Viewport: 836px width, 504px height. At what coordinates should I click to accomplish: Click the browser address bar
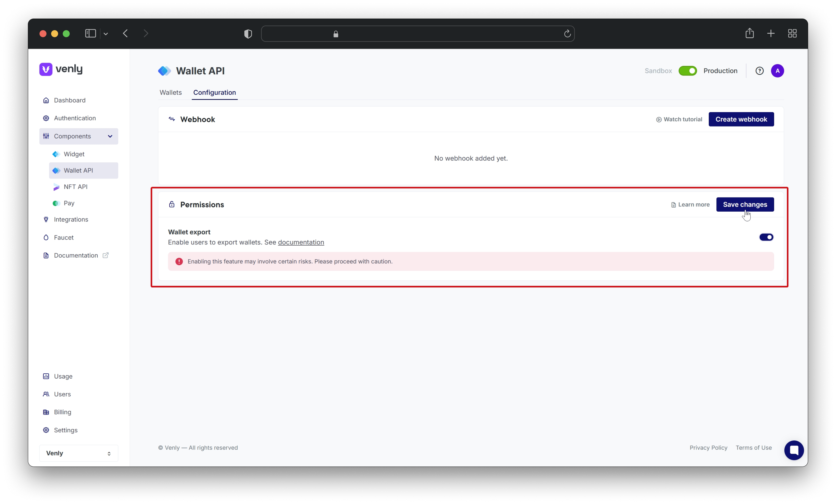coord(417,34)
